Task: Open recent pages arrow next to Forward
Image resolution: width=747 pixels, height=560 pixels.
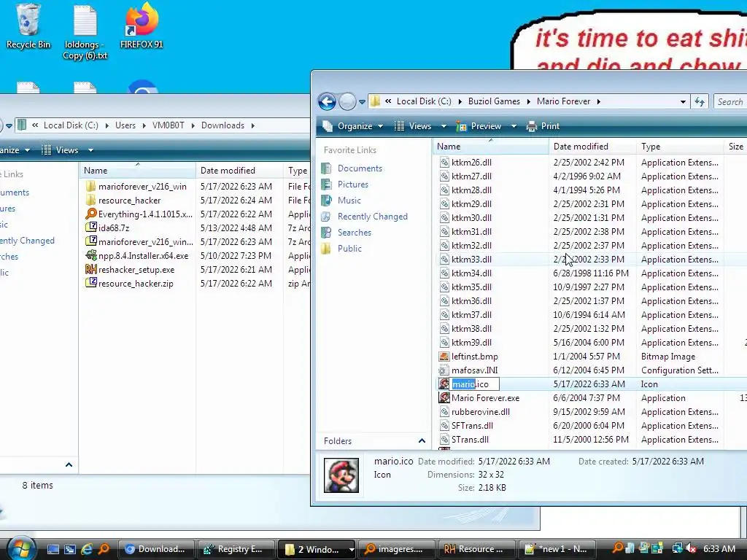Action: [x=362, y=102]
